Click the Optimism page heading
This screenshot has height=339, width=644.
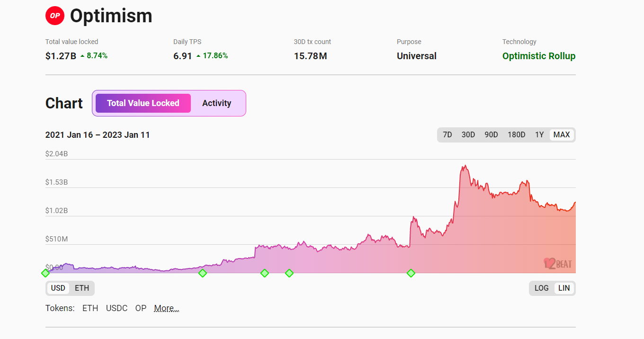click(x=111, y=16)
